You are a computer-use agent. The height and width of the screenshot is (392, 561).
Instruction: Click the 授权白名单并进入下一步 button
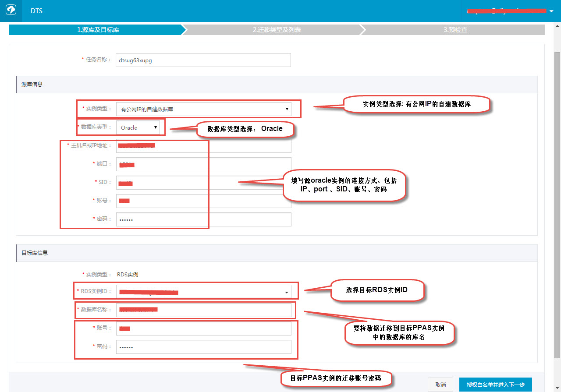[495, 384]
